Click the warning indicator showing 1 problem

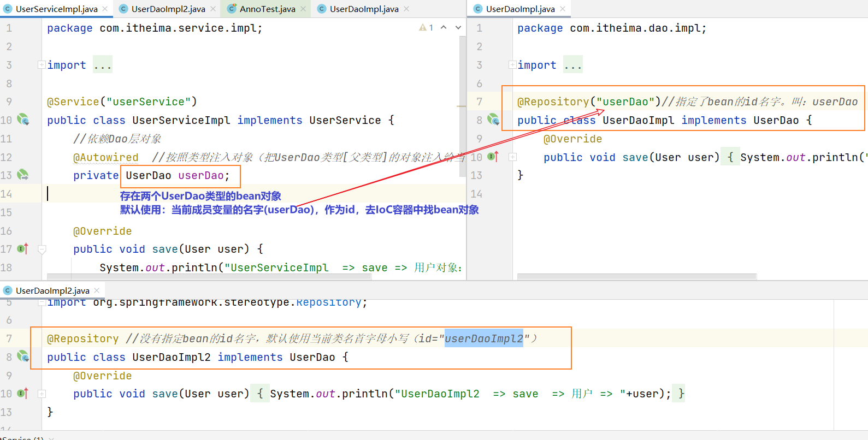426,27
